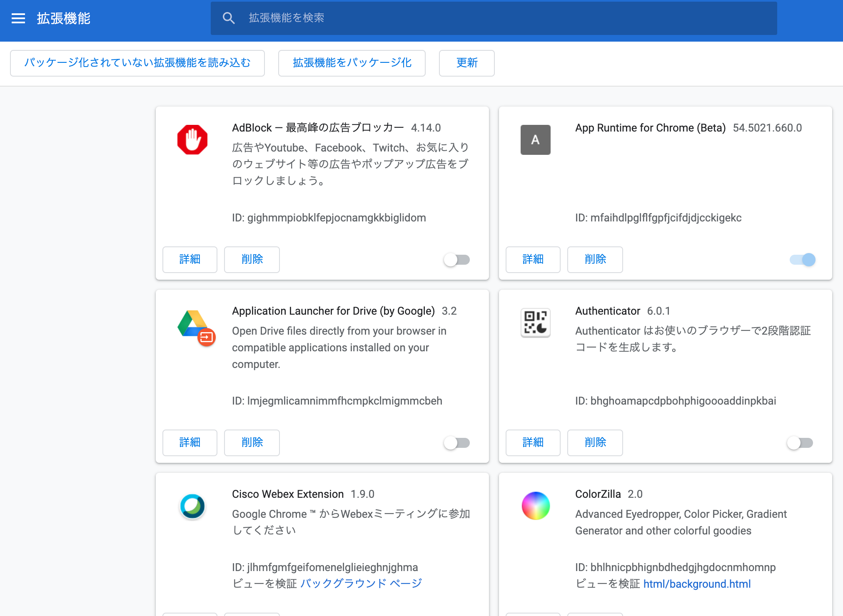
Task: Click the Authenticator QR code icon
Action: coord(535,323)
